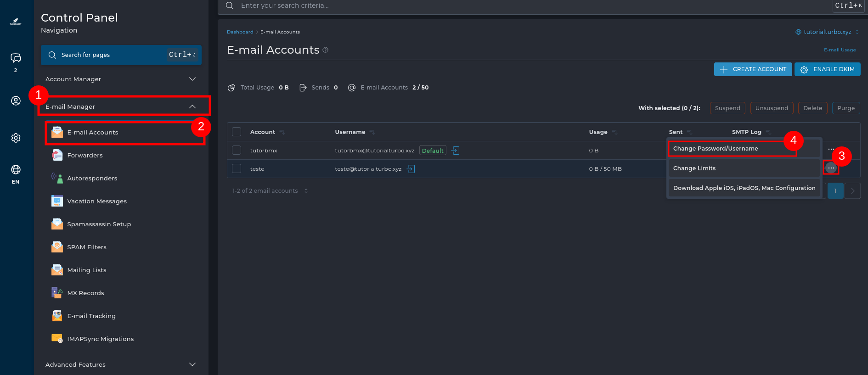The image size is (868, 375).
Task: Open the tutorialturbo.xyz domain selector
Action: point(827,32)
